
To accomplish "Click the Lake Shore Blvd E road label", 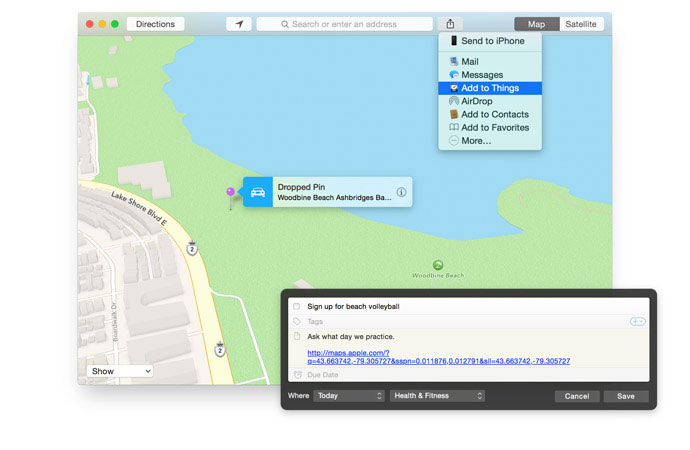I will tap(139, 209).
